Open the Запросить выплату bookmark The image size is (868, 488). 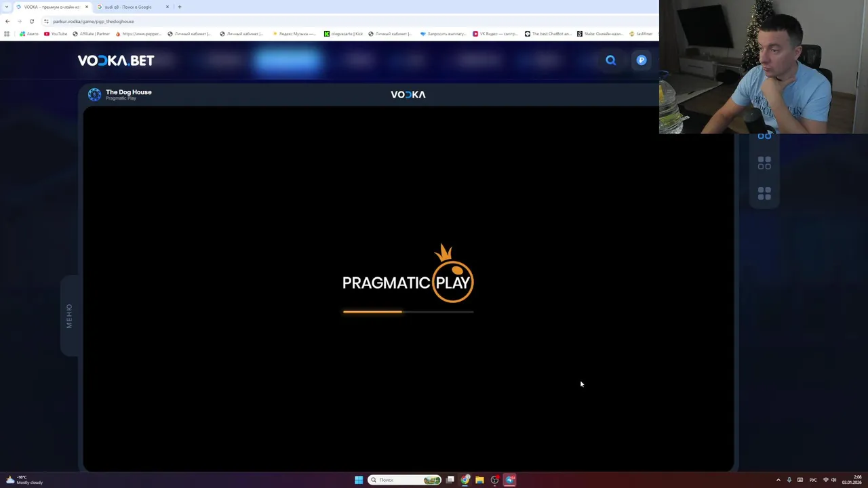click(443, 33)
